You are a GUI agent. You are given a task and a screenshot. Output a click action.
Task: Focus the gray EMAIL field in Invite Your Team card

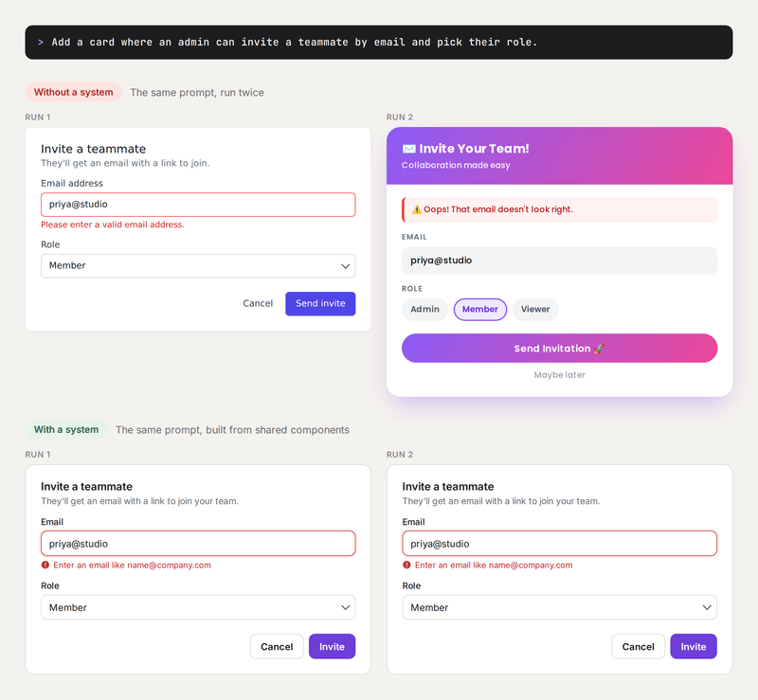559,260
